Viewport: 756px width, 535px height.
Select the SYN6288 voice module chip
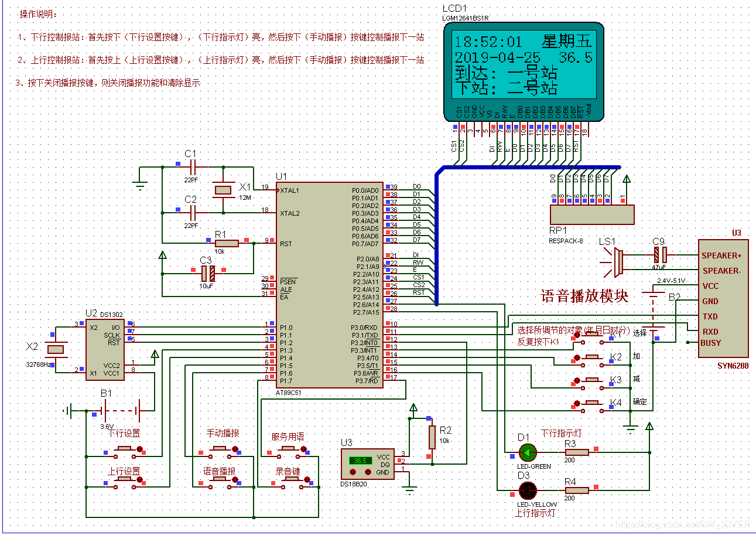723,298
